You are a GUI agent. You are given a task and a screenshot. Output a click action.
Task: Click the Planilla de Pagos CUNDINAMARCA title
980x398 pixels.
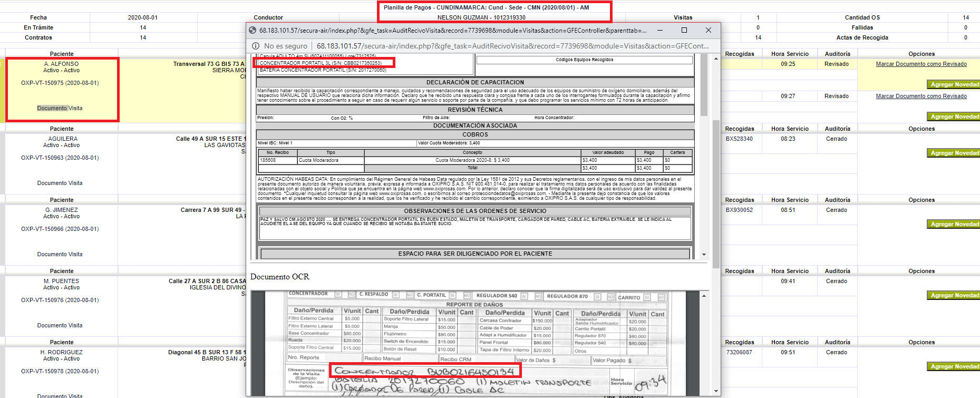tap(486, 7)
